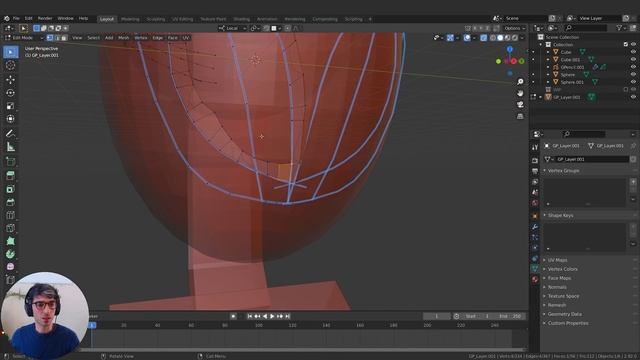The height and width of the screenshot is (360, 640).
Task: Click the current frame number field
Action: pos(436,316)
